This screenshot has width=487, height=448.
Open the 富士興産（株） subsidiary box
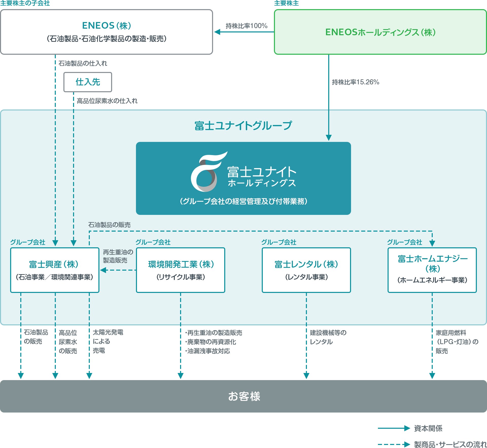pyautogui.click(x=55, y=270)
